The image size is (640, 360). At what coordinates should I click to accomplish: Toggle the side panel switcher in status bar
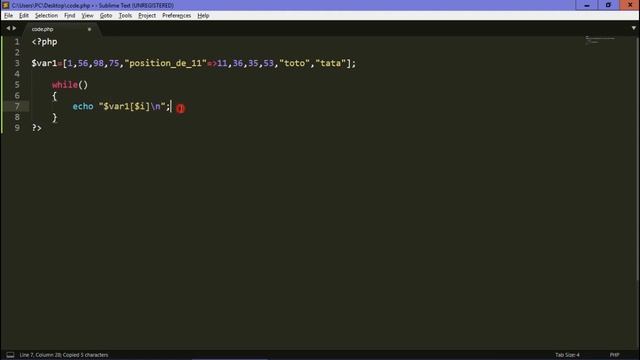10,355
